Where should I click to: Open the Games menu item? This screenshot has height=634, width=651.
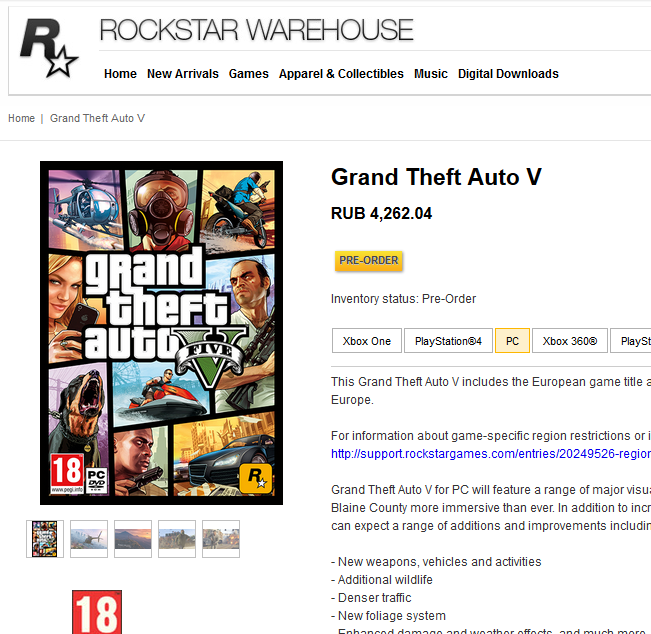click(249, 74)
